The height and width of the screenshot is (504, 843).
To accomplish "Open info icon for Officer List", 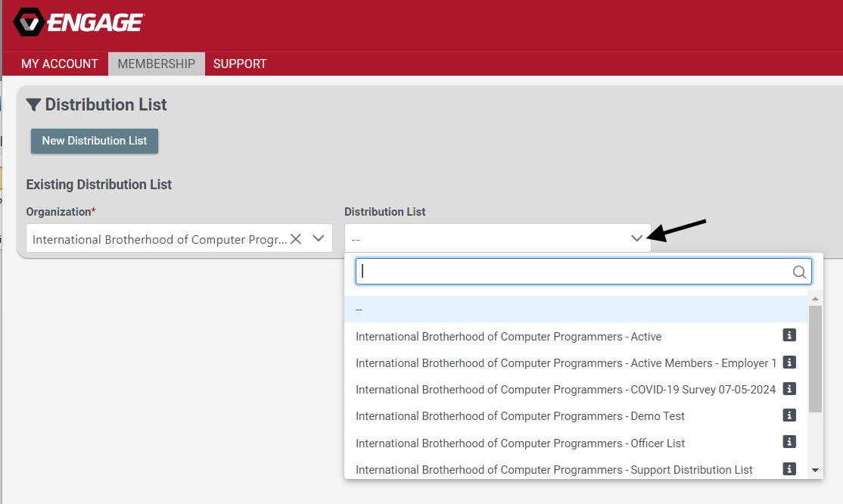I will [789, 442].
